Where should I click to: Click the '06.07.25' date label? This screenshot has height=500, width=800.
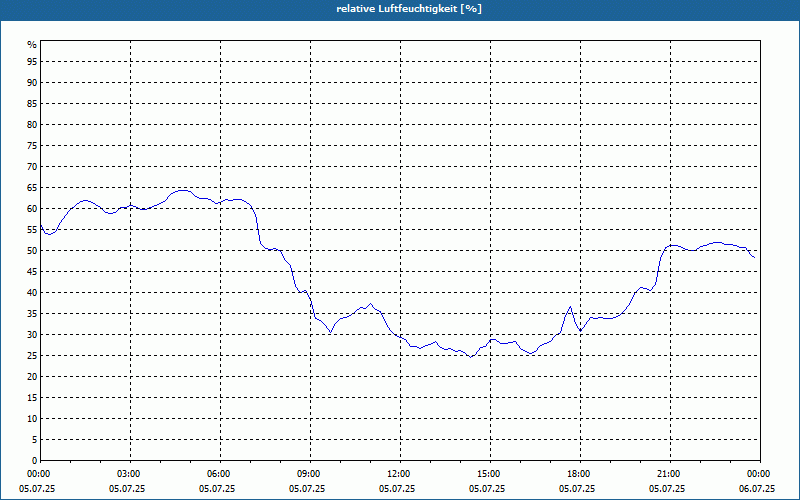pos(757,489)
